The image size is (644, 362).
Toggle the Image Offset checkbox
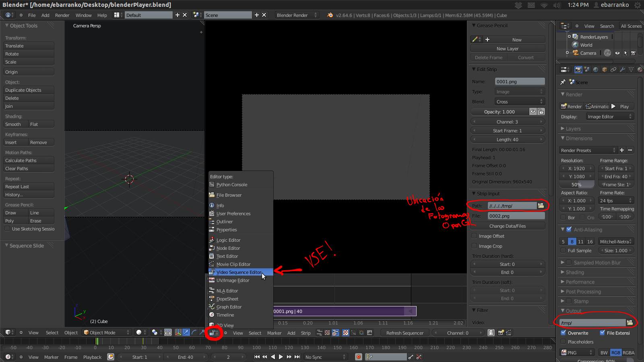pyautogui.click(x=475, y=236)
